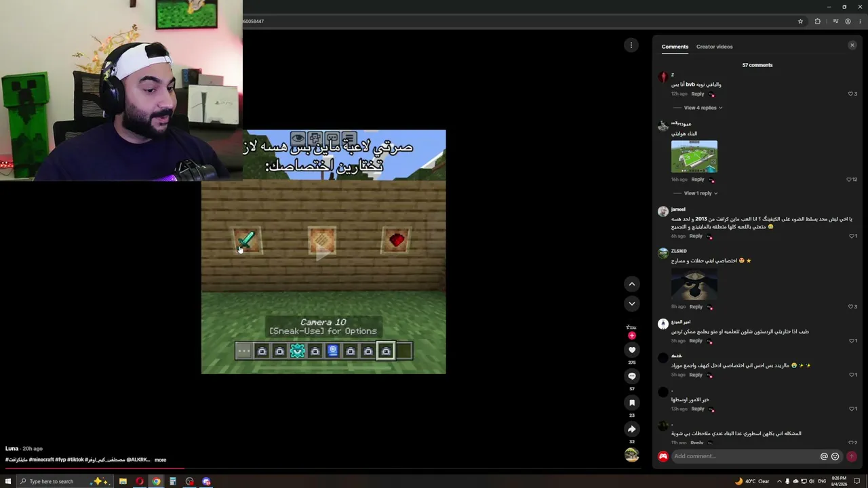Open the Windows Start menu
The width and height of the screenshot is (868, 488).
pyautogui.click(x=8, y=481)
